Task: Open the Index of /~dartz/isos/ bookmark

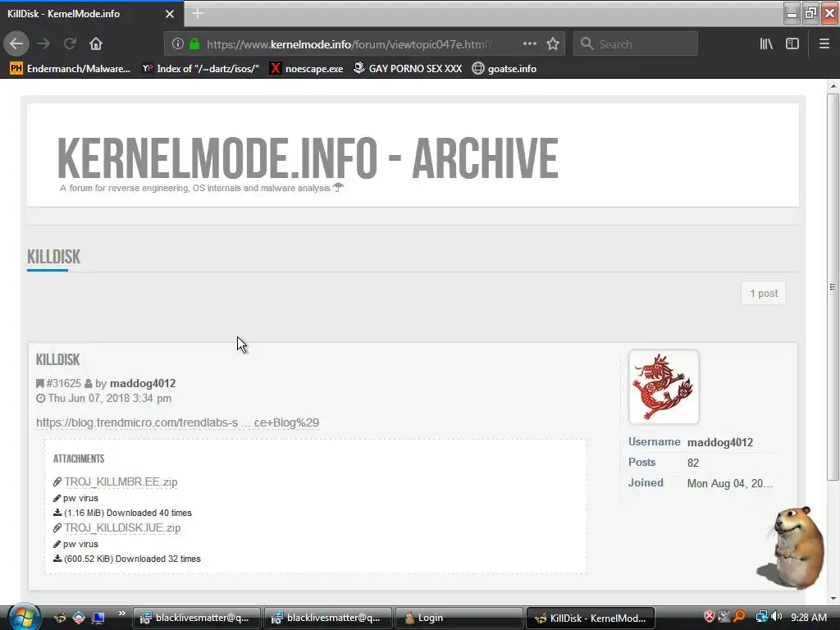Action: click(200, 69)
